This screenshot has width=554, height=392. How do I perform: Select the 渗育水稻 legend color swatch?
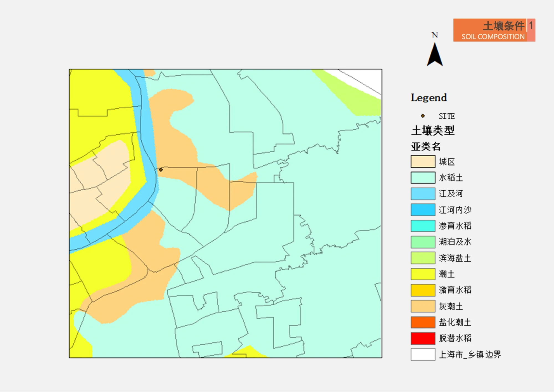[x=423, y=226]
